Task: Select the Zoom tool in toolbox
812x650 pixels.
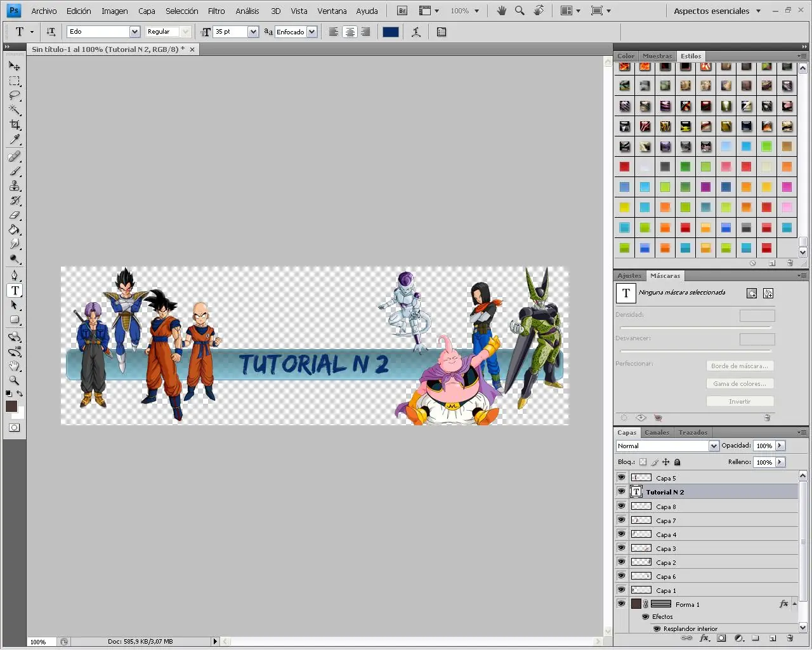Action: (15, 381)
